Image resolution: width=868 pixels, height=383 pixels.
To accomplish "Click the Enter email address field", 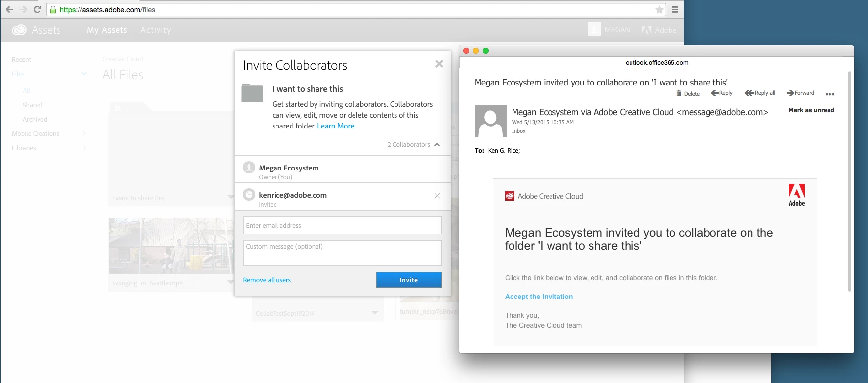I will pos(343,225).
